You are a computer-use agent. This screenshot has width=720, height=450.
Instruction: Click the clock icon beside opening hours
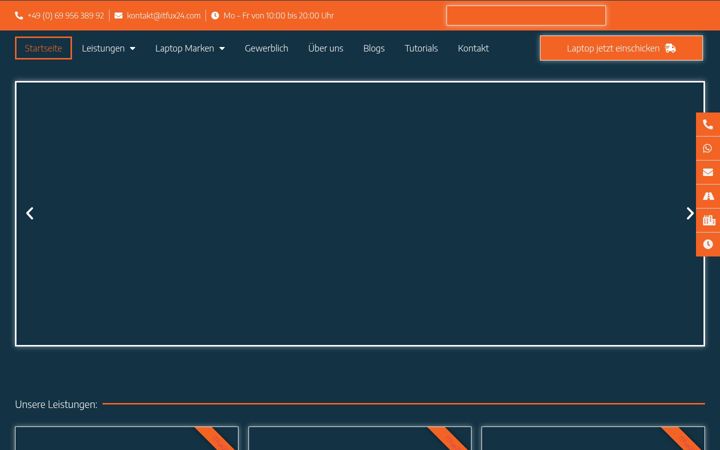(x=214, y=16)
